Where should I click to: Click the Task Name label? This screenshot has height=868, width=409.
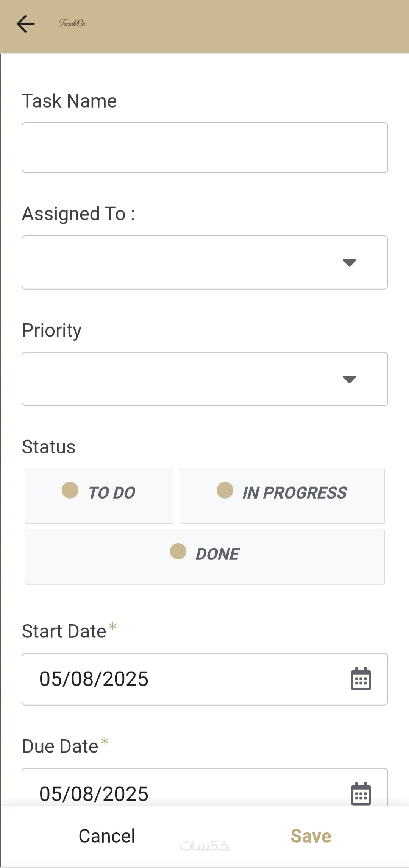pyautogui.click(x=69, y=101)
